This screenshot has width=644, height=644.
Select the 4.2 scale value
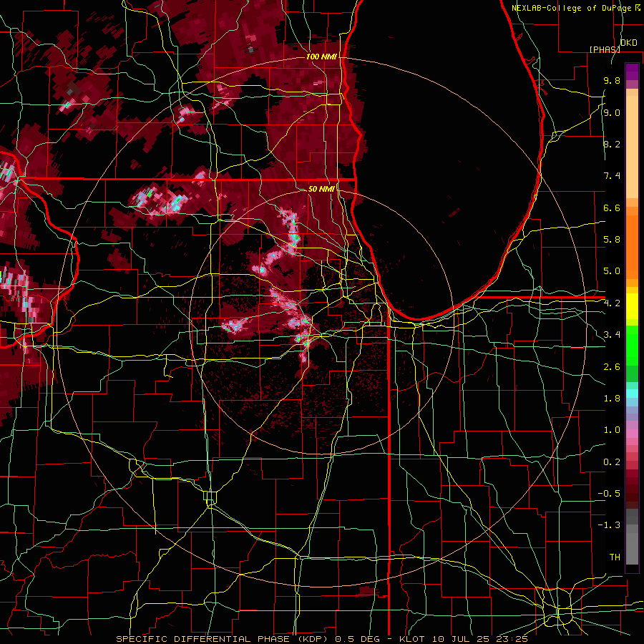(612, 303)
